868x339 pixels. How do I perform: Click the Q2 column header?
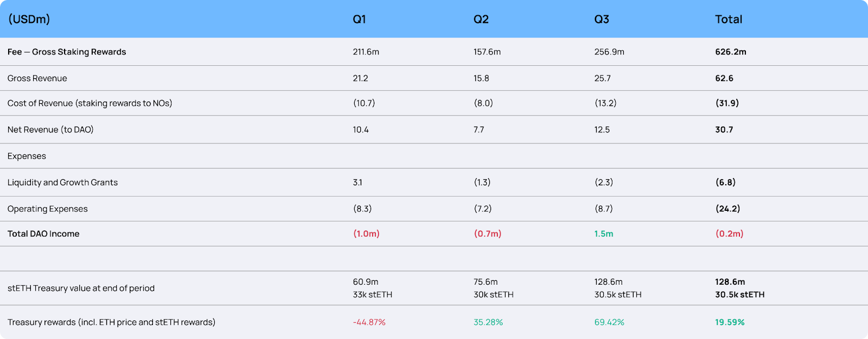[481, 20]
